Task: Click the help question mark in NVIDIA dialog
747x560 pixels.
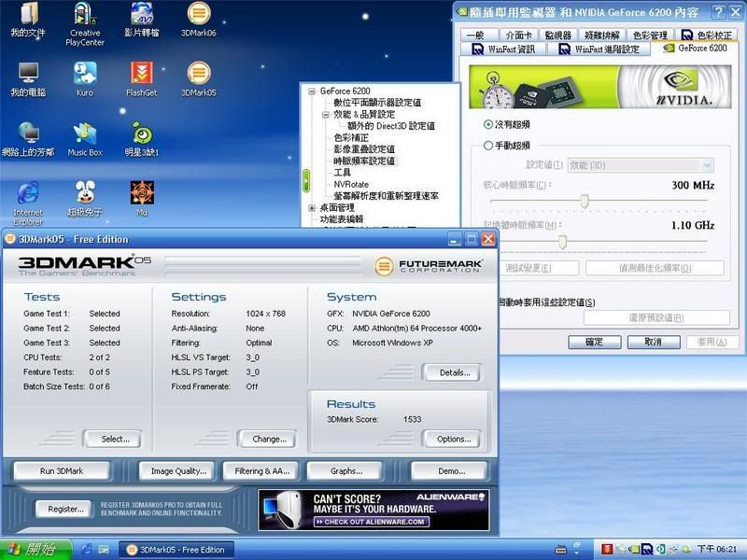Action: point(718,12)
